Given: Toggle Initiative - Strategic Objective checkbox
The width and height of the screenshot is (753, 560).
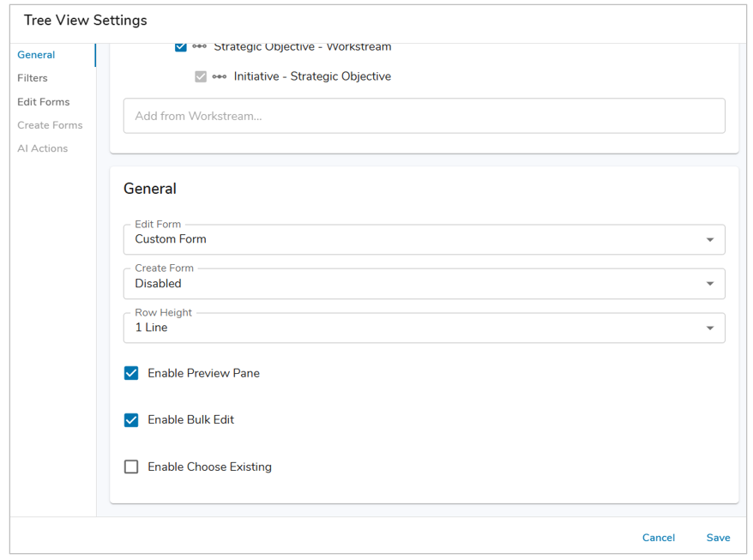Looking at the screenshot, I should click(201, 76).
